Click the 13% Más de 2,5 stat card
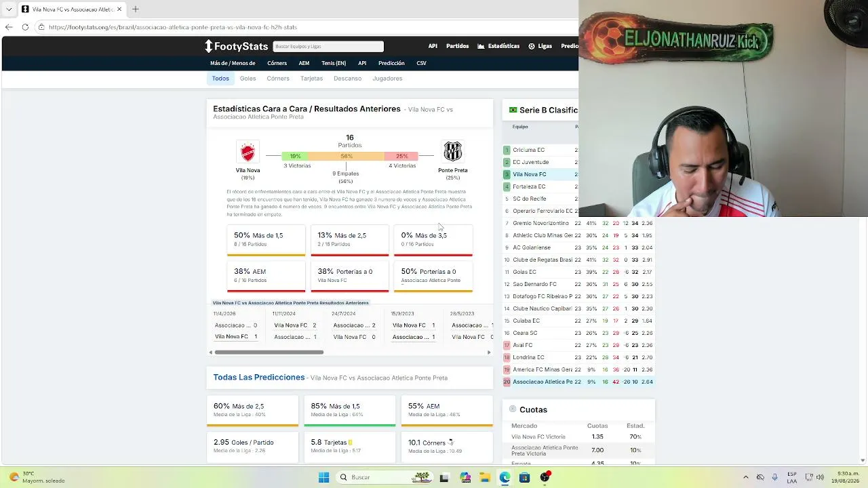868x488 pixels. pyautogui.click(x=349, y=241)
